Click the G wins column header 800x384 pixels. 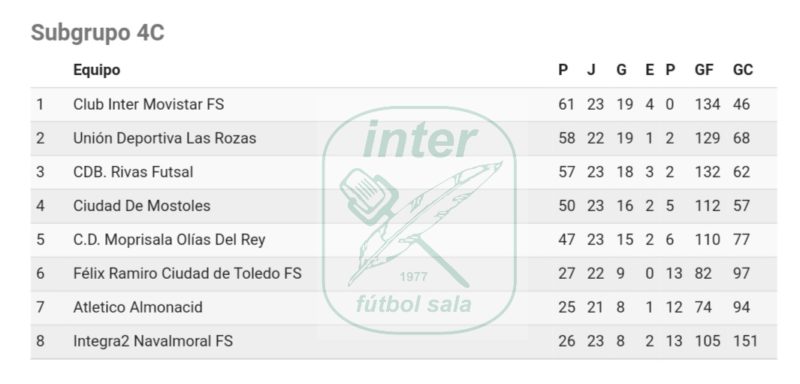click(x=621, y=70)
